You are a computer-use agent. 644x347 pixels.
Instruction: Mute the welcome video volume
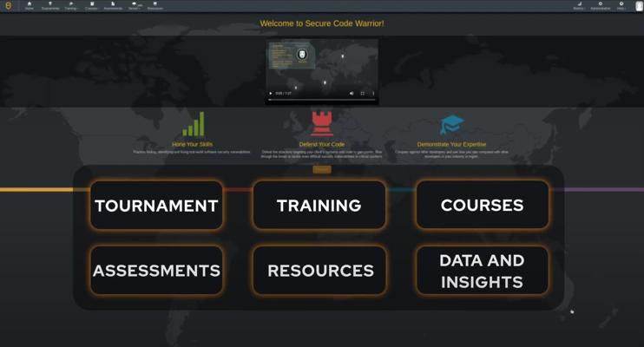(352, 93)
